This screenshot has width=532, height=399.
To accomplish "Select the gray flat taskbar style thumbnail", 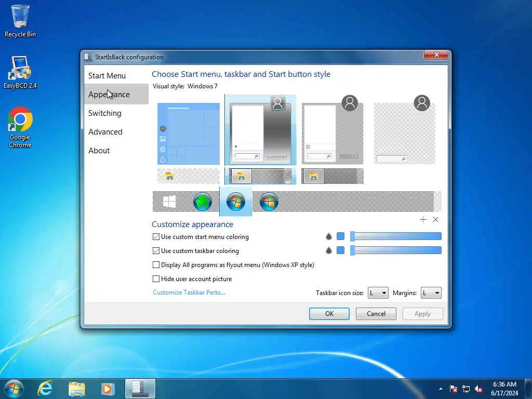I will (x=332, y=176).
